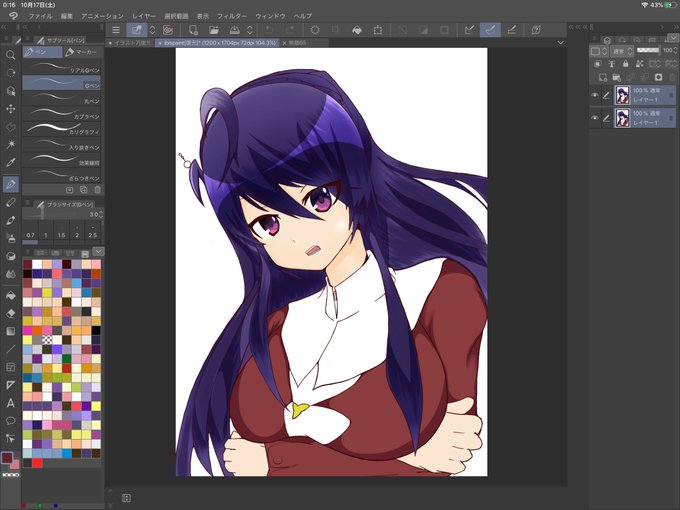680x510 pixels.
Task: Click the Fill icon in command bar
Action: [x=356, y=30]
